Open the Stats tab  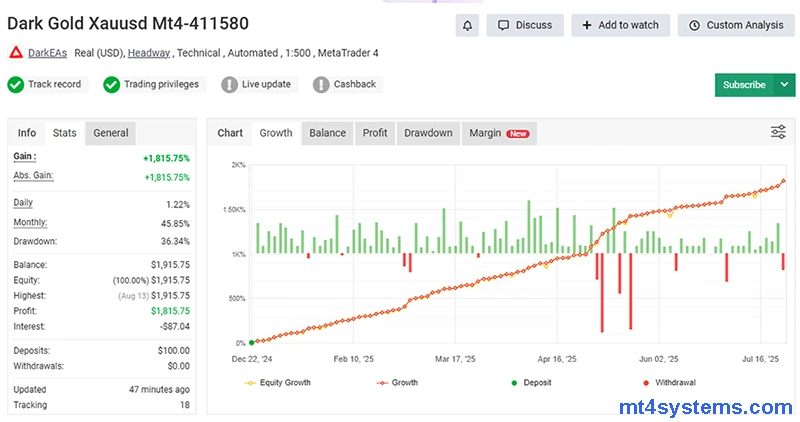click(64, 133)
